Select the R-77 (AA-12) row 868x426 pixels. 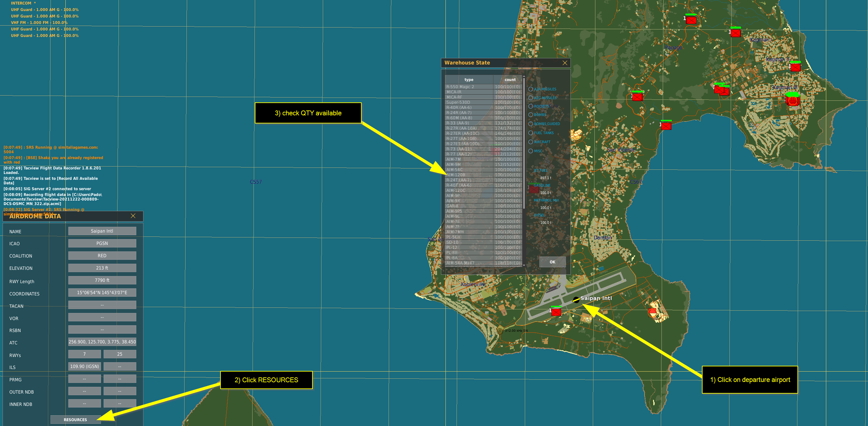(x=483, y=154)
